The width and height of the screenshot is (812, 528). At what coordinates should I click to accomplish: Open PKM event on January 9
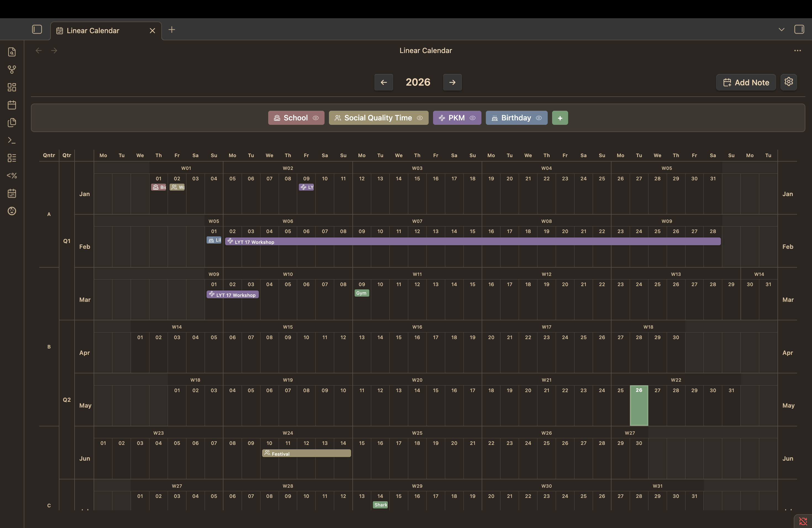[x=306, y=187]
